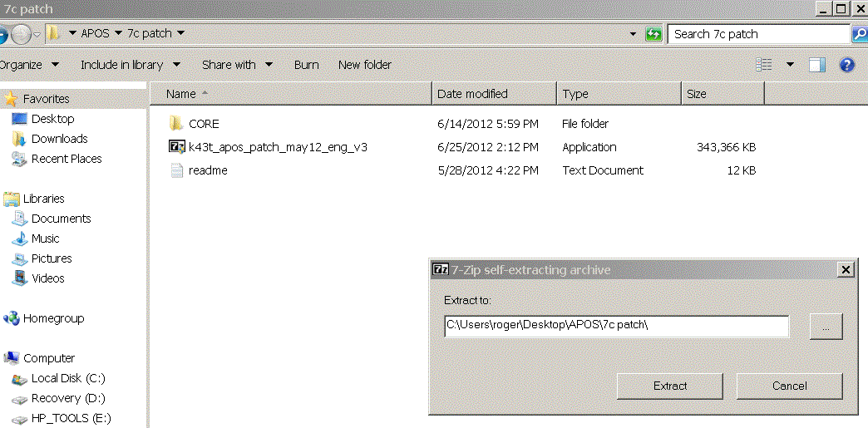Expand the APOS breadcrumb arrow
This screenshot has width=868, height=428.
click(x=118, y=34)
